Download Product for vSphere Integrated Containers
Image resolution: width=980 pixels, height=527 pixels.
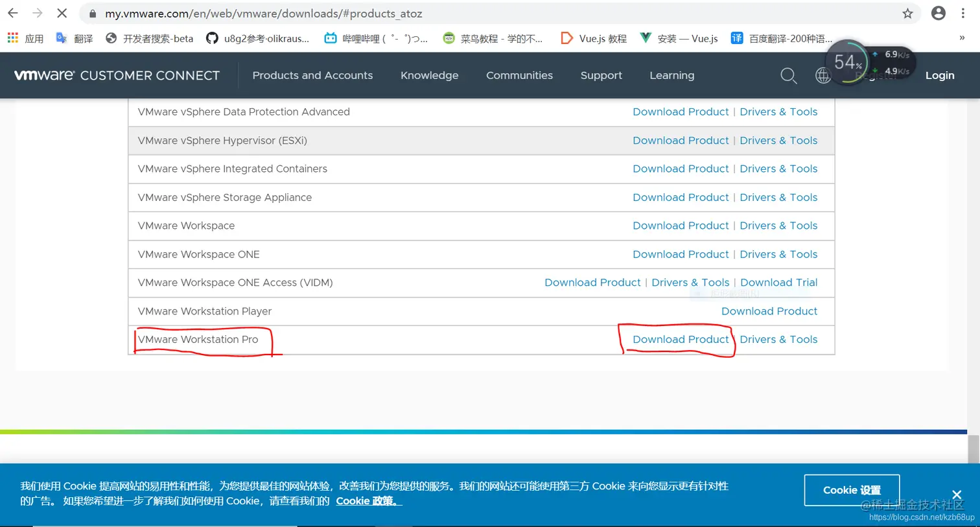point(681,169)
